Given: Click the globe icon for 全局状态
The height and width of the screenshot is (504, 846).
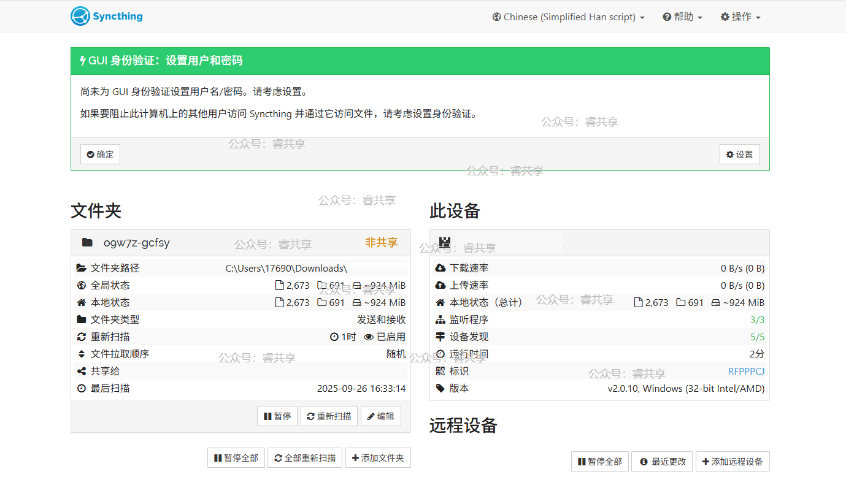Looking at the screenshot, I should [81, 285].
